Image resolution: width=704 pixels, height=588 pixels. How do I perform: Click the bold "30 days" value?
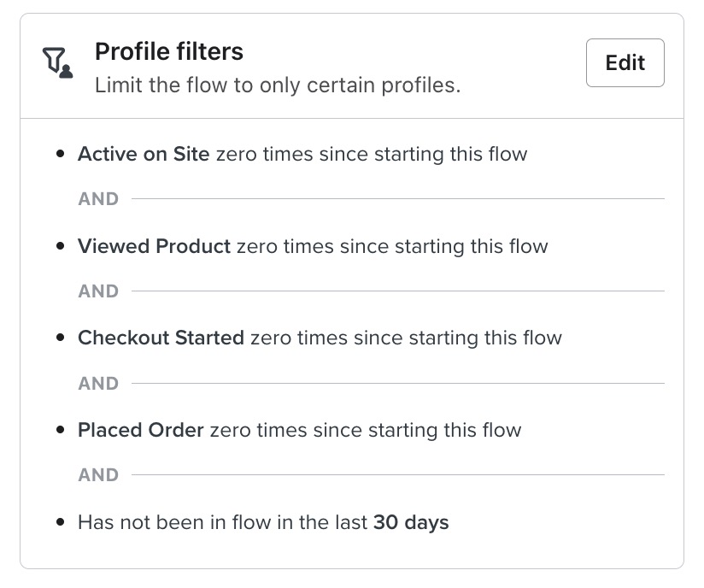[411, 522]
